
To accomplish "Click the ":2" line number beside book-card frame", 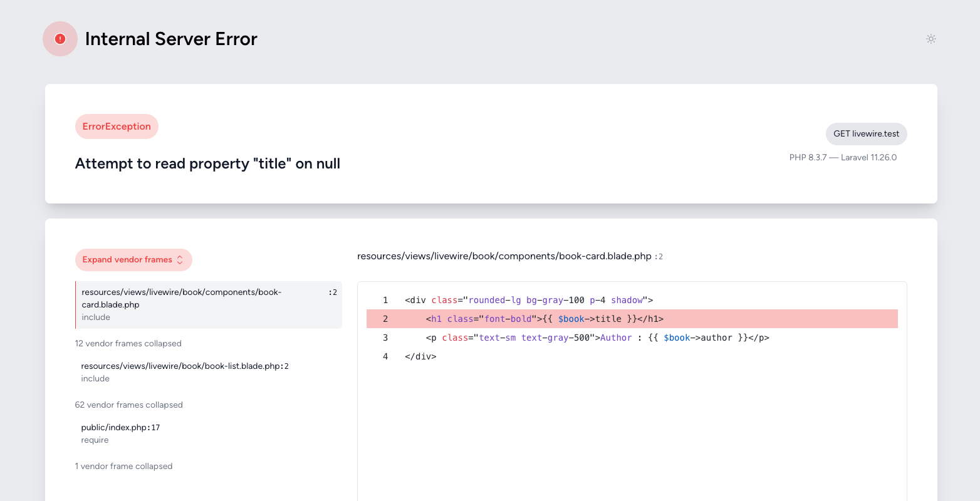I will (333, 292).
